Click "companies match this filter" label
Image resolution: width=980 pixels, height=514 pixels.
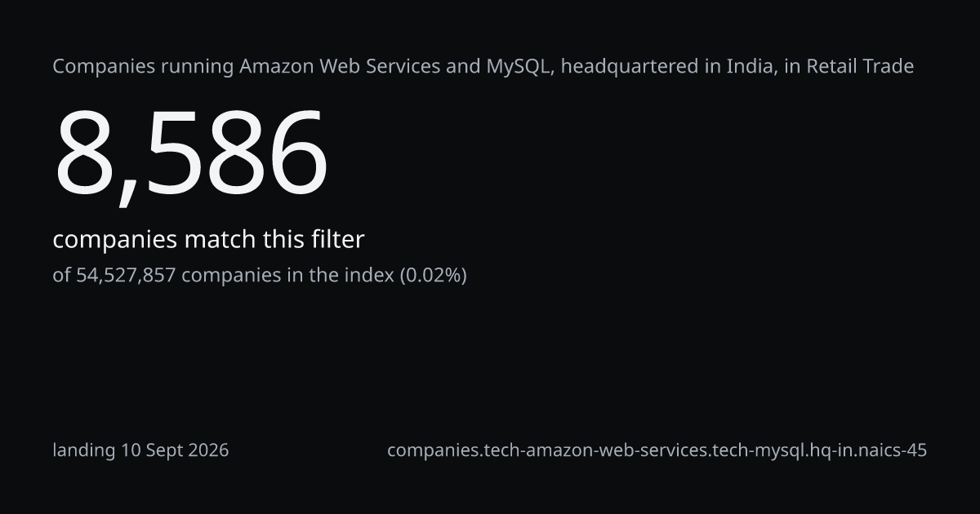208,240
